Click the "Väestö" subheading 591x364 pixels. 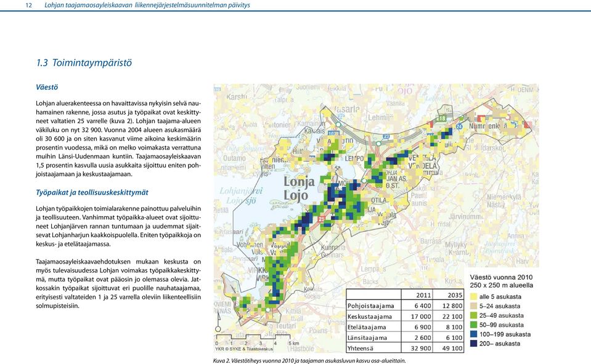pyautogui.click(x=47, y=87)
